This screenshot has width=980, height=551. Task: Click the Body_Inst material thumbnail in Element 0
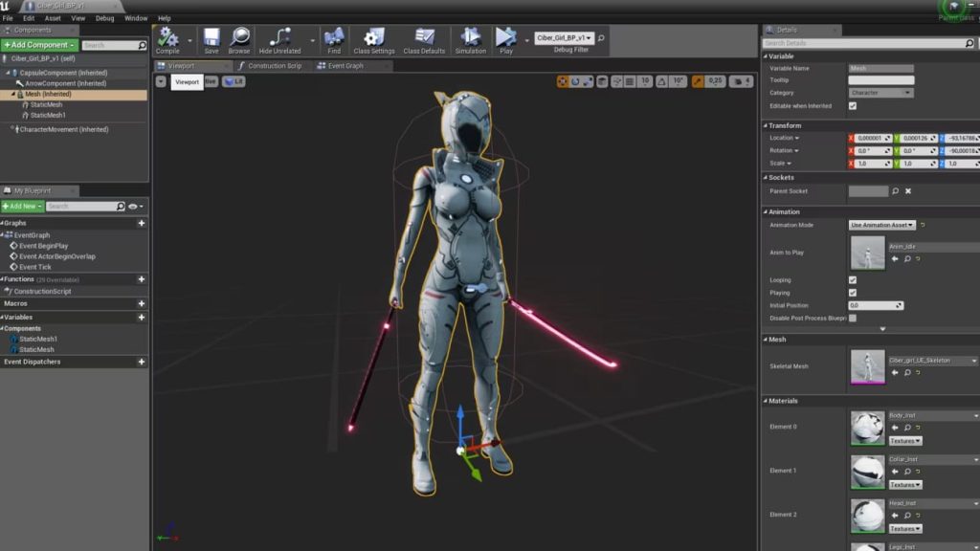868,428
